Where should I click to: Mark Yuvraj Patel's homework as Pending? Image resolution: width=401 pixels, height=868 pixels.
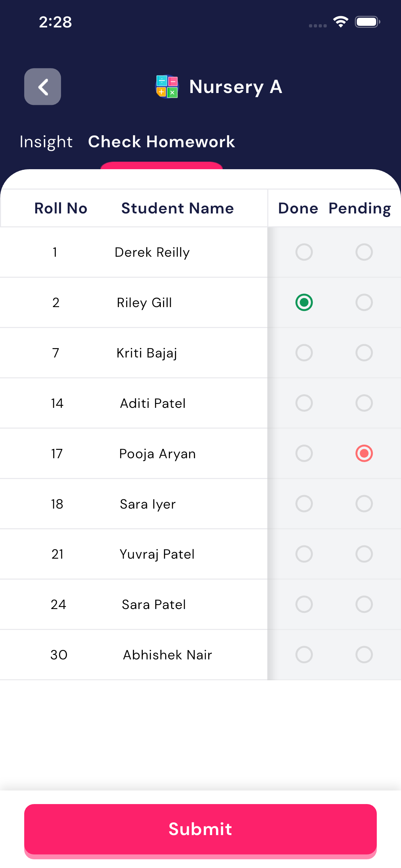pos(364,554)
